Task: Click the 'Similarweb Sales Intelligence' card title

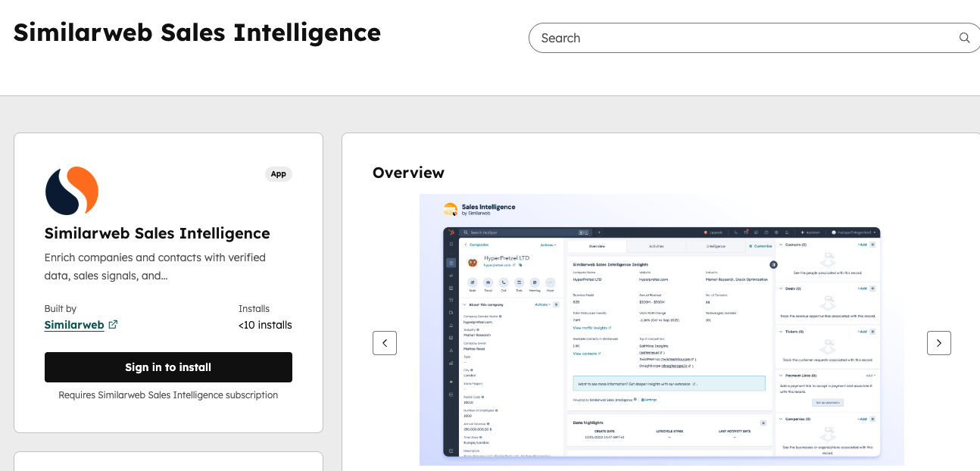Action: [x=158, y=233]
